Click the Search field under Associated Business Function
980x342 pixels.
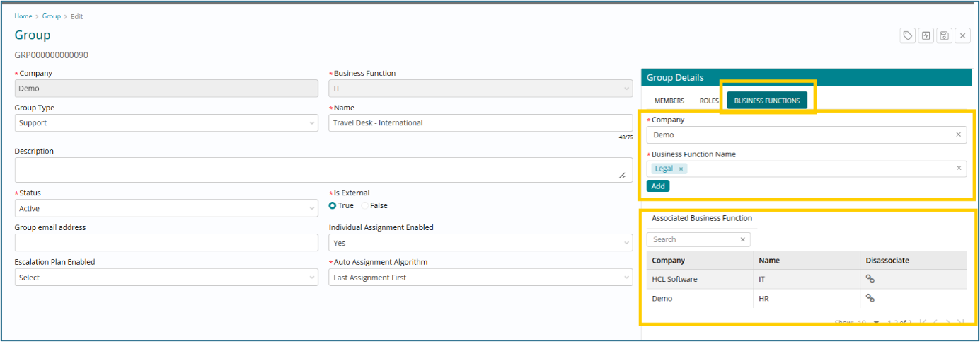[698, 239]
